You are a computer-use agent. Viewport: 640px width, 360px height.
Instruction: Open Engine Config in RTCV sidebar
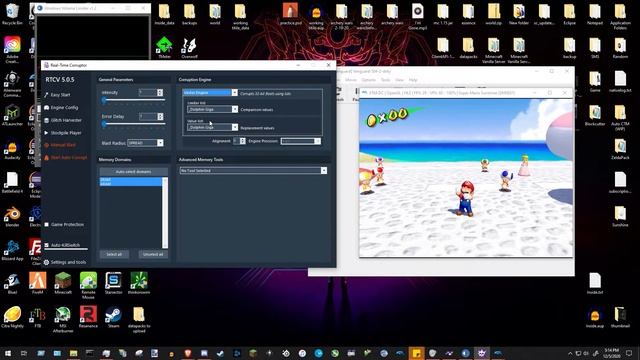click(x=61, y=107)
